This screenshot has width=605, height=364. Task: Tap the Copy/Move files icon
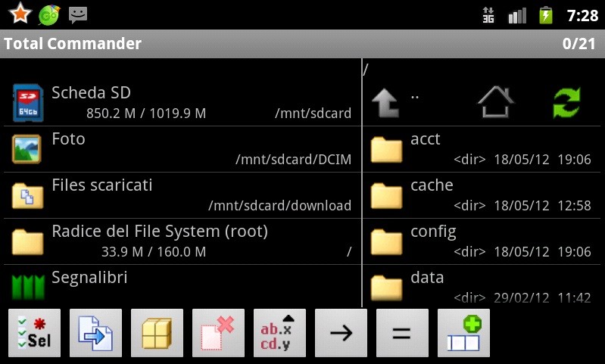(x=95, y=333)
